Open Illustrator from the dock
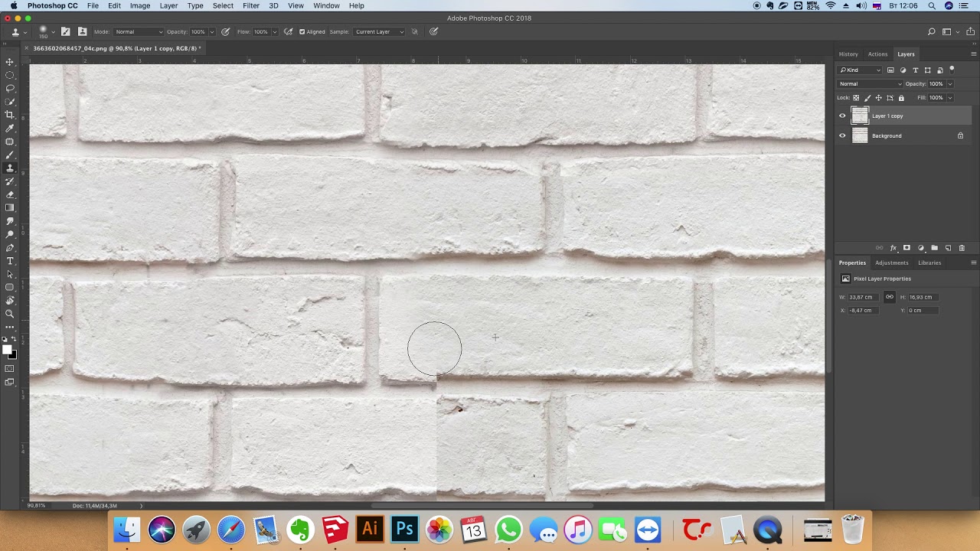This screenshot has width=980, height=551. point(370,529)
